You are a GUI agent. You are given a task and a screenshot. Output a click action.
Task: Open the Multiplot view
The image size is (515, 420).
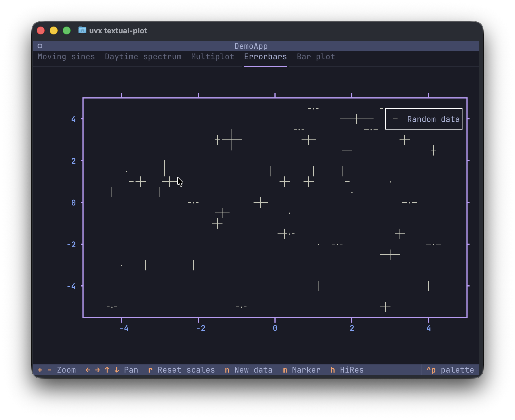pos(212,56)
